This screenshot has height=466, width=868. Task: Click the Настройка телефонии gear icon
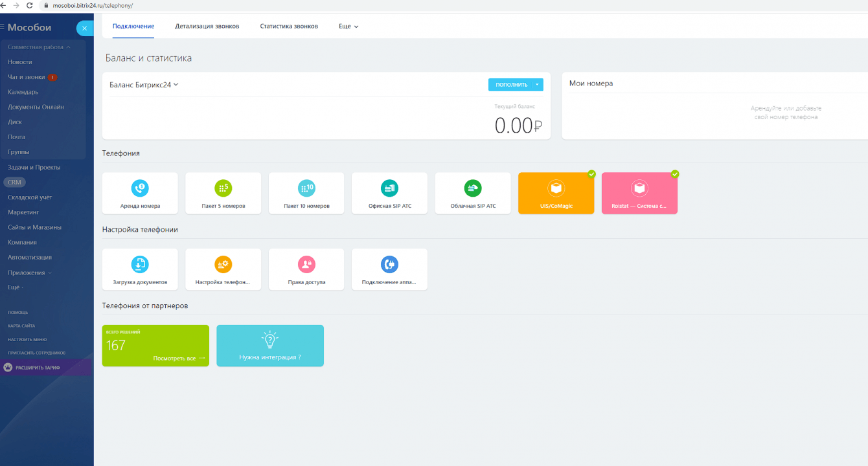[223, 264]
